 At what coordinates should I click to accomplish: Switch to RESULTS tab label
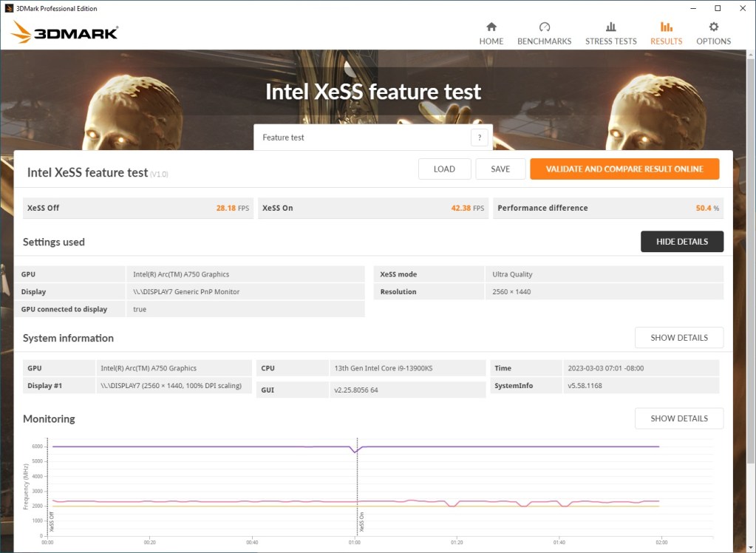point(667,41)
